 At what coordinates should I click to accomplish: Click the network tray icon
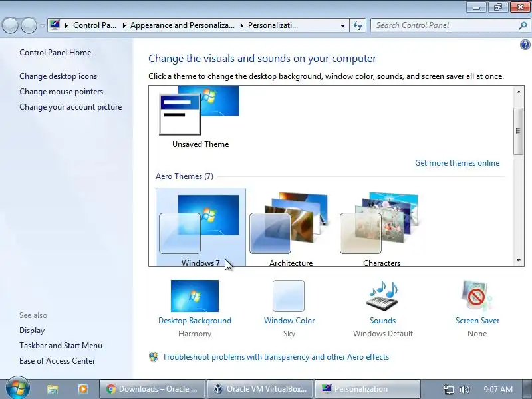point(448,390)
